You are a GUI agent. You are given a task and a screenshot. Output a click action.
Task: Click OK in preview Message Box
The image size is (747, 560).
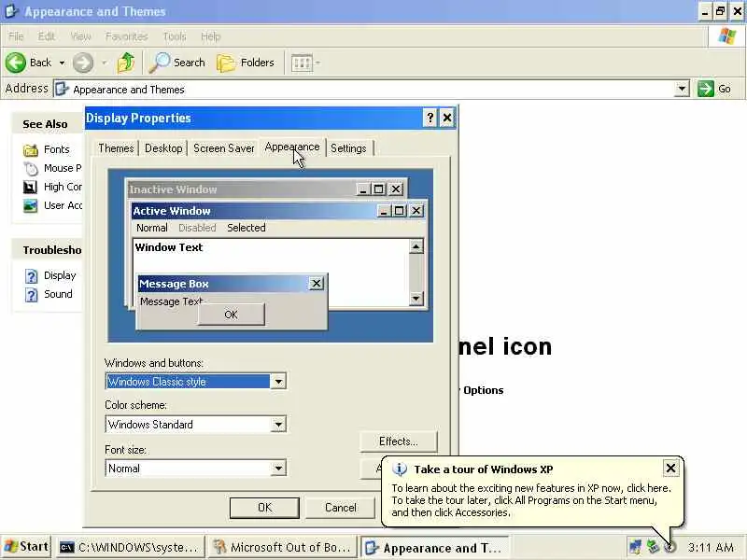pos(231,315)
